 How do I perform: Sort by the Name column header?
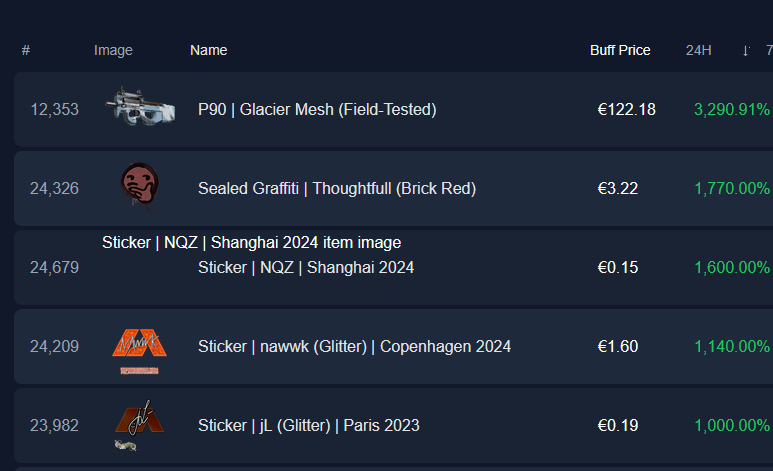(x=208, y=50)
